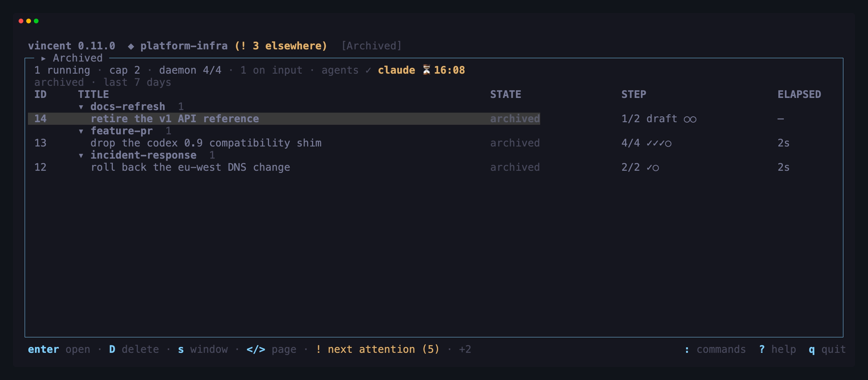Image resolution: width=868 pixels, height=380 pixels.
Task: Click the '+2' more shortcuts indicator
Action: tap(465, 349)
